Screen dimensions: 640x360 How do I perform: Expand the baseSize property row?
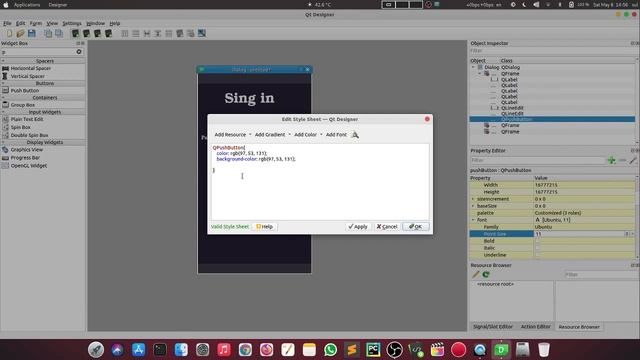pyautogui.click(x=473, y=206)
